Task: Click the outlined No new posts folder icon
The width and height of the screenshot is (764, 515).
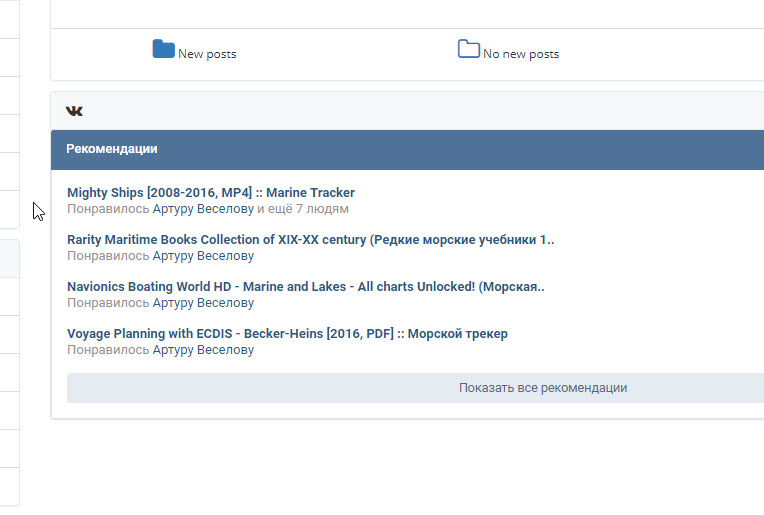Action: click(x=468, y=49)
